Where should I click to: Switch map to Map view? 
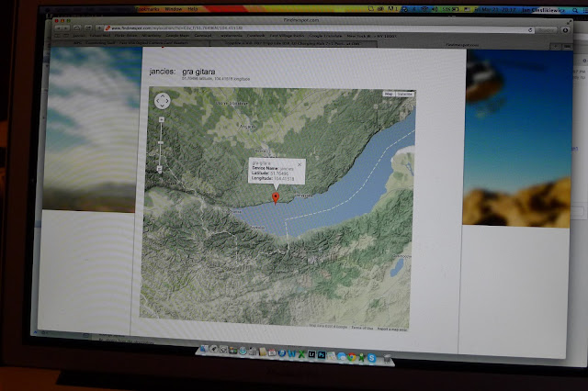pos(389,94)
